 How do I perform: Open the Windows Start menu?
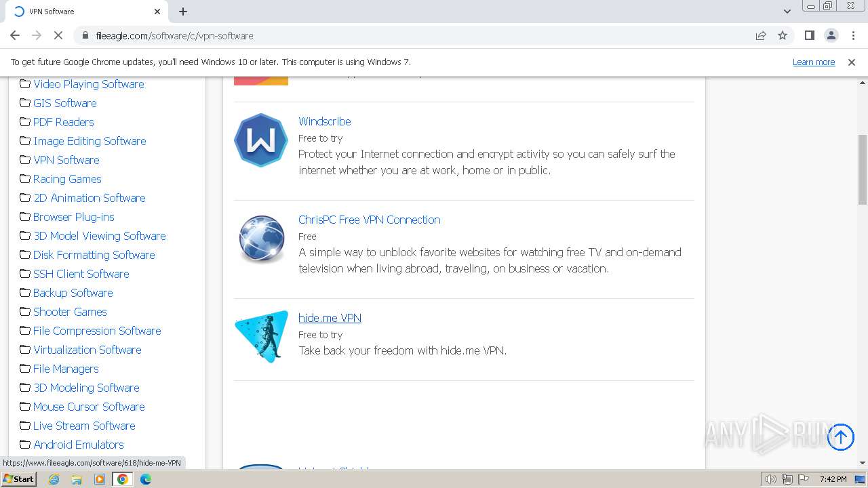click(18, 479)
